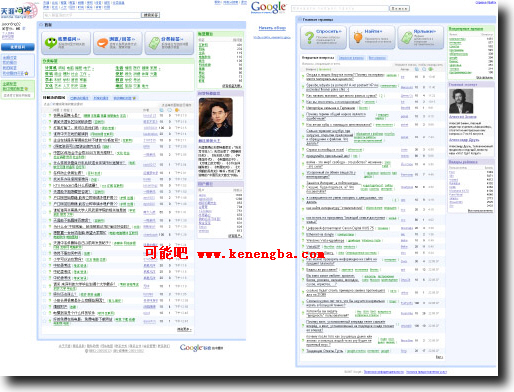Click the star icon on the left page's fourth tab
Image resolution: width=514 pixels, height=392 pixels.
(134, 98)
